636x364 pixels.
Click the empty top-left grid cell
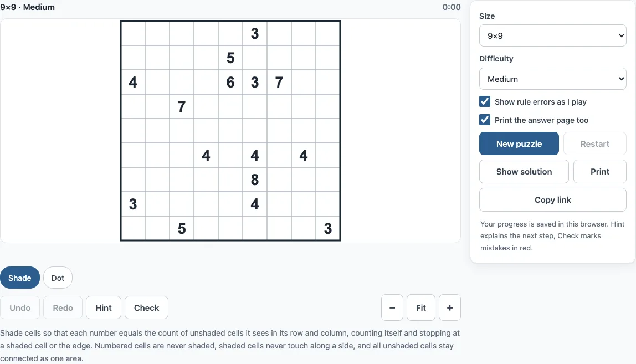pyautogui.click(x=133, y=33)
